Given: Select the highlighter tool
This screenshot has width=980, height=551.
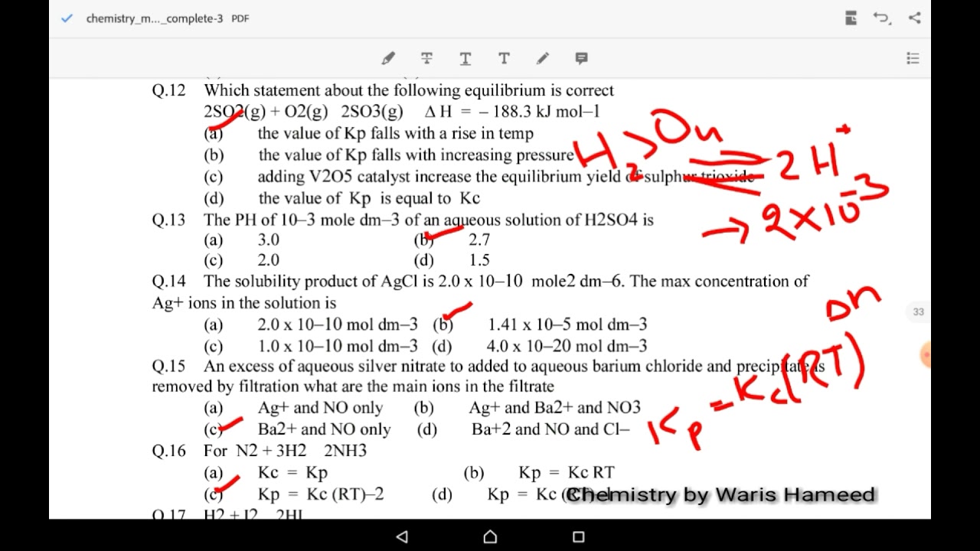Looking at the screenshot, I should [x=388, y=58].
